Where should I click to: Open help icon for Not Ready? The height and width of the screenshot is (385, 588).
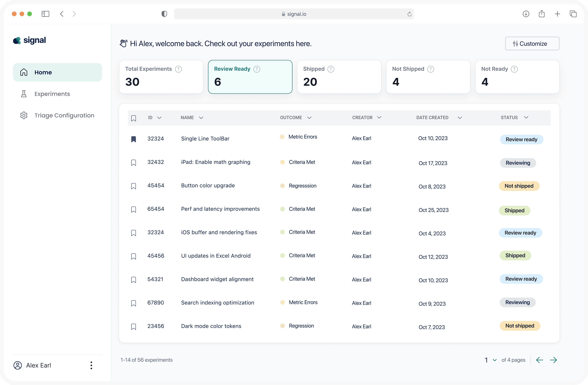[x=514, y=69]
